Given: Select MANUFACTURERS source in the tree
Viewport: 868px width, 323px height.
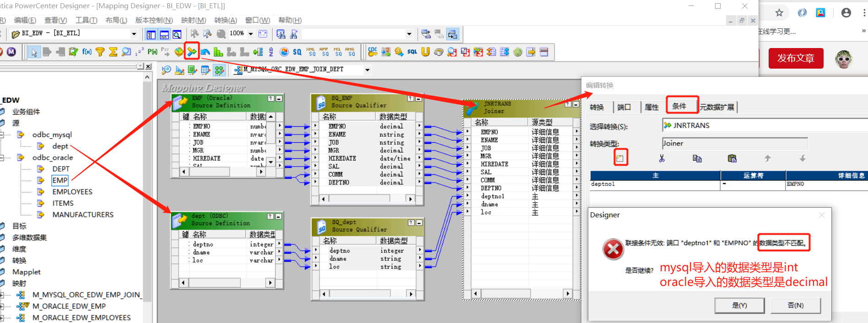Looking at the screenshot, I should 83,215.
